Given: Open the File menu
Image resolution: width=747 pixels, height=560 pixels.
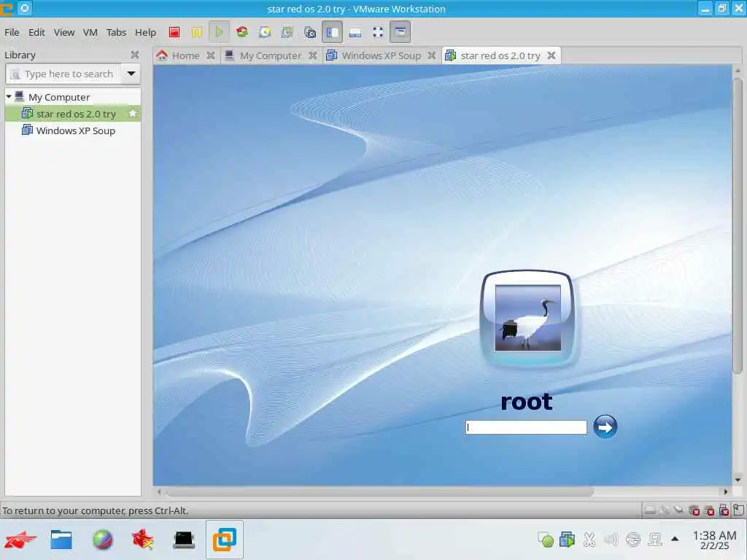Looking at the screenshot, I should pos(12,32).
